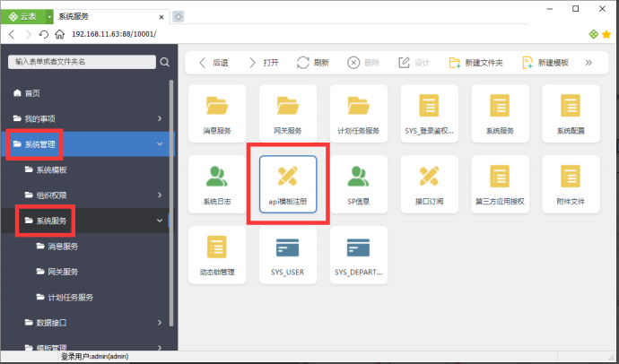Collapse 系统管理 using its chevron
The image size is (619, 364).
coord(160,144)
